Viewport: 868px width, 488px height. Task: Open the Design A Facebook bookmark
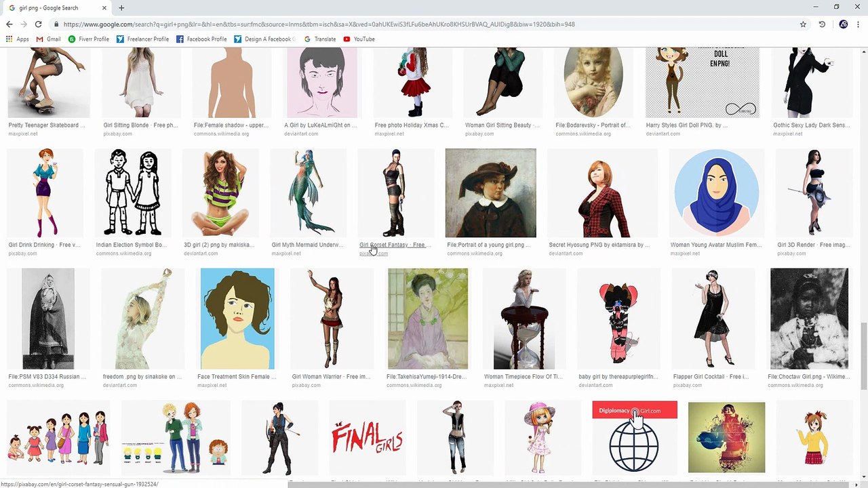click(264, 39)
